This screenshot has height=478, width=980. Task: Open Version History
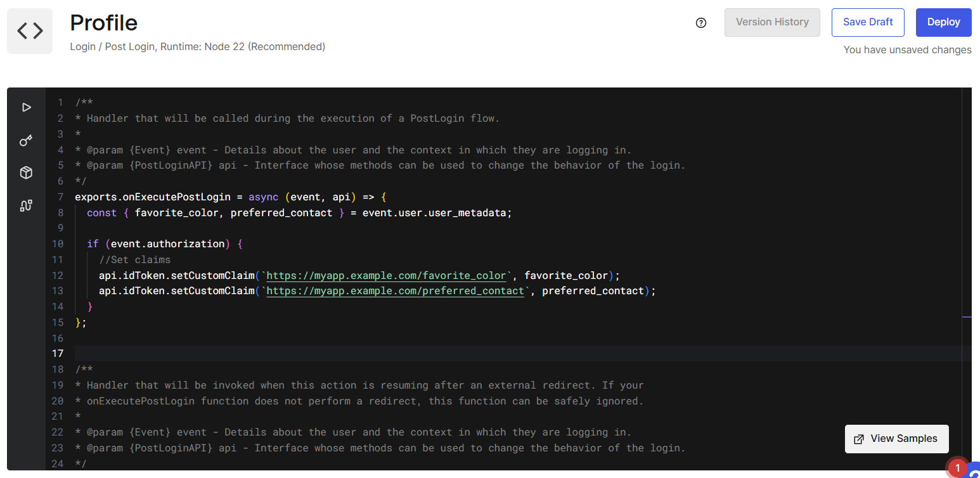(771, 22)
